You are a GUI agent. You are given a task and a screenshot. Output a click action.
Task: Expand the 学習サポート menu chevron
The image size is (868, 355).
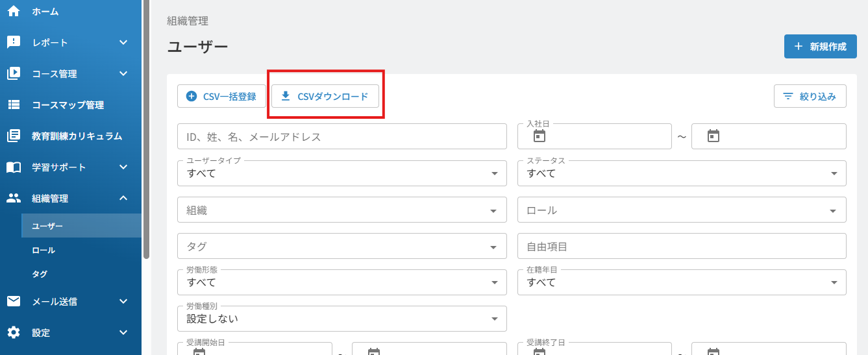tap(123, 167)
